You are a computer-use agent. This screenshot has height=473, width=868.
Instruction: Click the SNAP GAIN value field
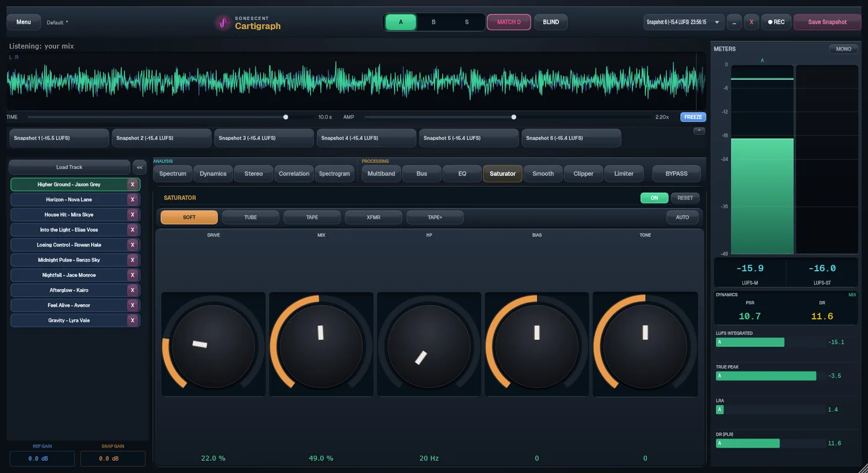point(113,459)
